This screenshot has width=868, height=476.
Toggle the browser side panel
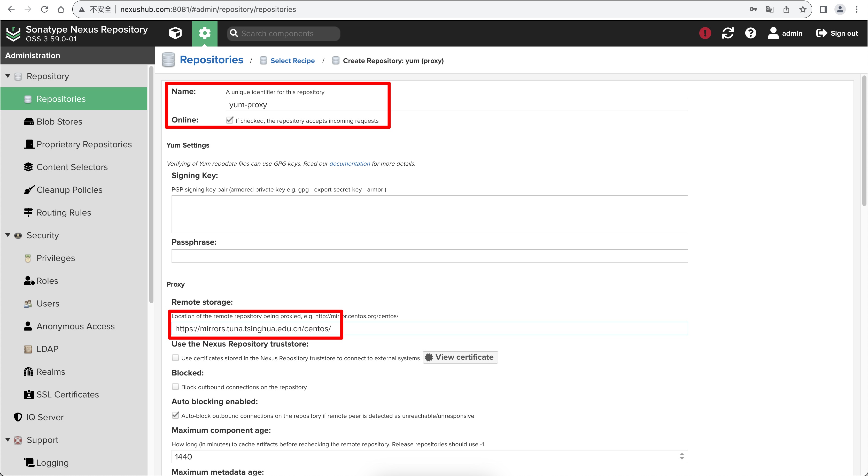coord(824,9)
